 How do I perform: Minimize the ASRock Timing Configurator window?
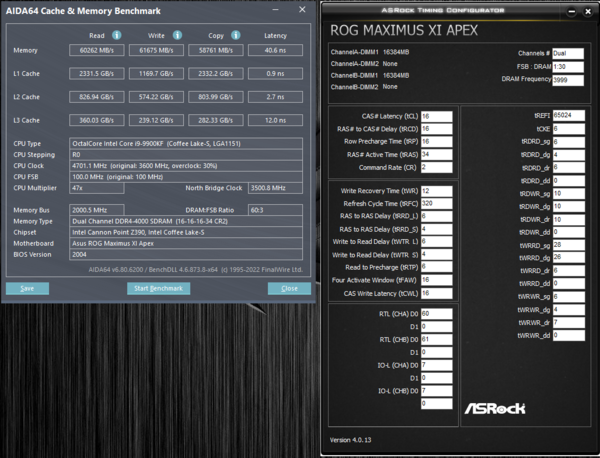pyautogui.click(x=572, y=11)
